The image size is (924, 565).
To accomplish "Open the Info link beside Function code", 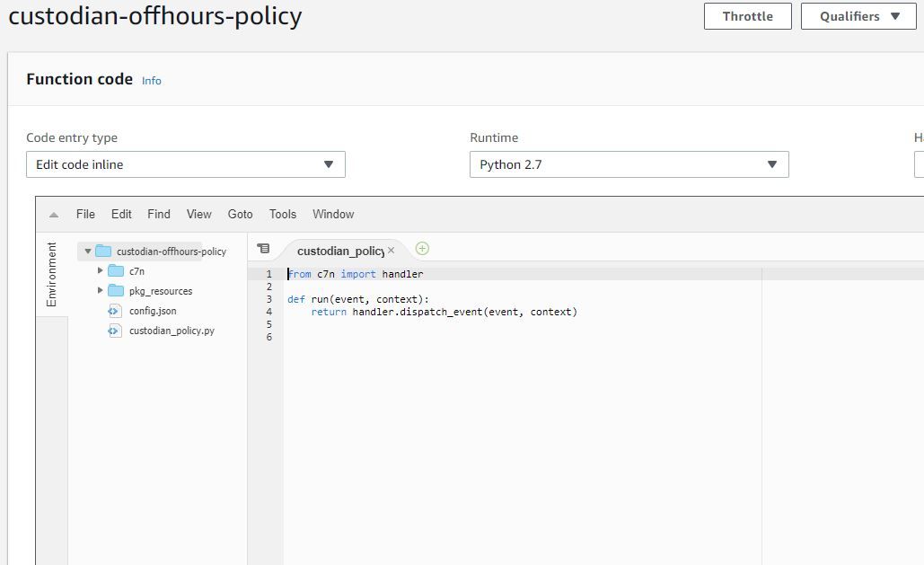I will (151, 81).
